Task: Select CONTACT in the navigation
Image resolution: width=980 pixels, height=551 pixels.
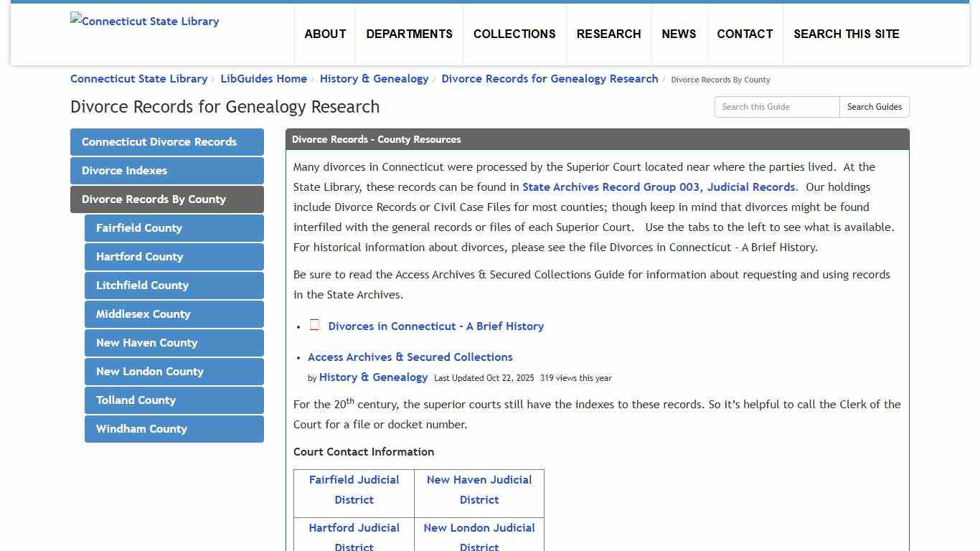Action: 745,34
